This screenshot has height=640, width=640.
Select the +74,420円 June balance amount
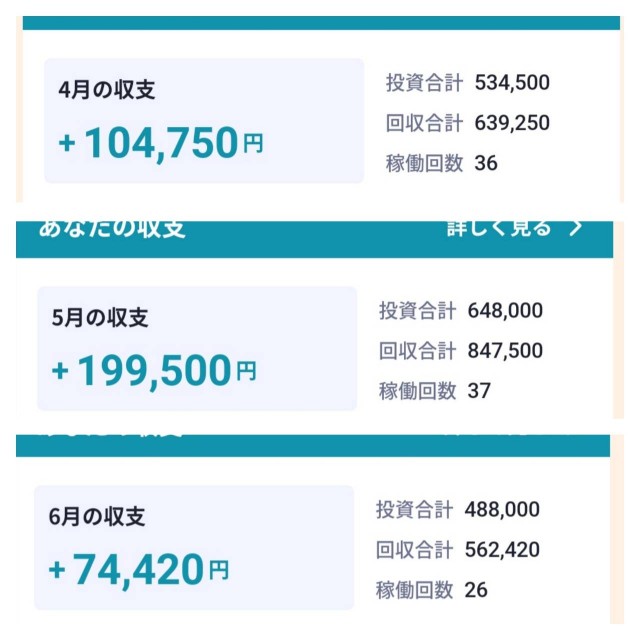(x=138, y=570)
